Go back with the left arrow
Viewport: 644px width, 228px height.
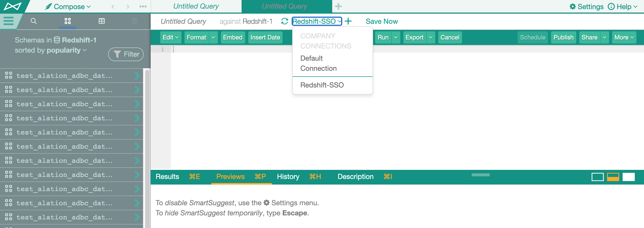pyautogui.click(x=113, y=7)
